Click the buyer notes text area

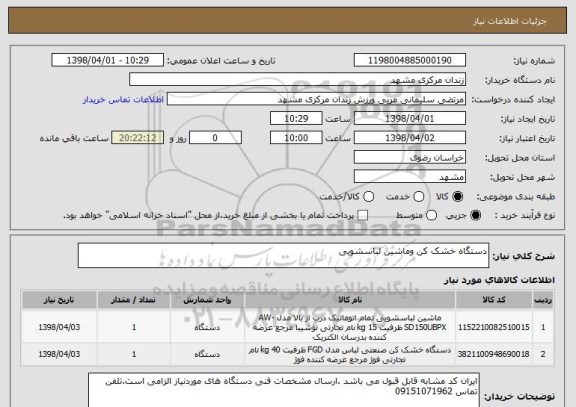pyautogui.click(x=284, y=390)
